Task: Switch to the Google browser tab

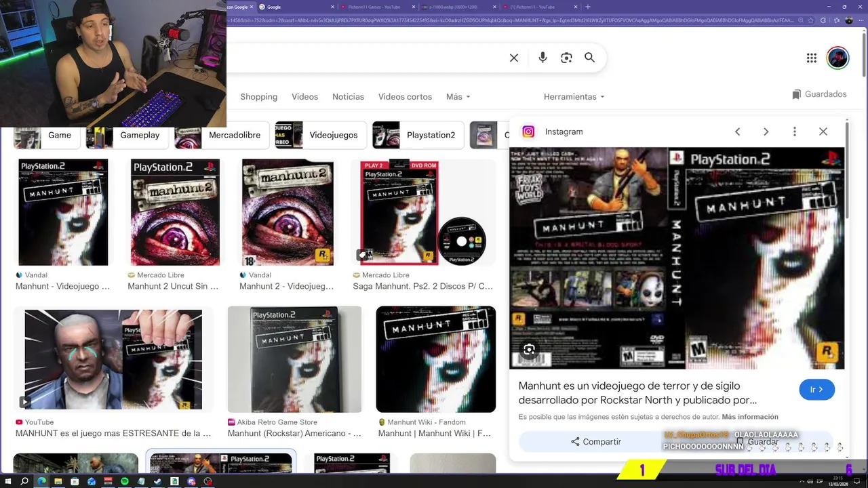Action: [x=296, y=7]
